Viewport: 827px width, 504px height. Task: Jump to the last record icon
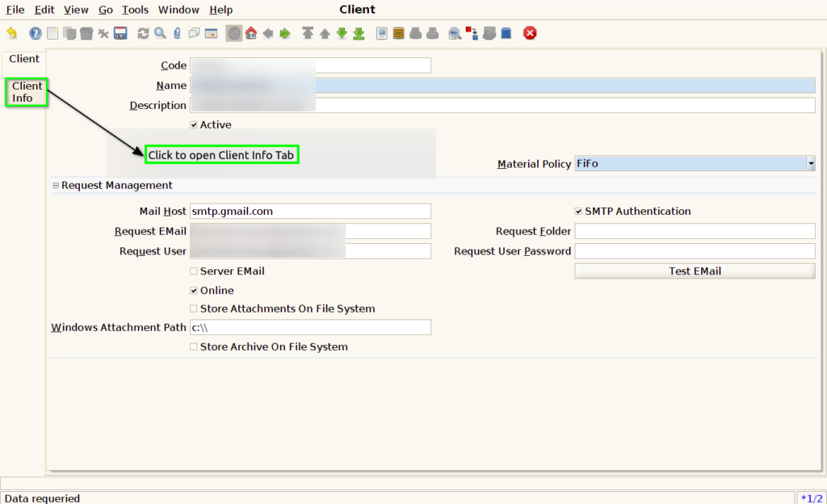(359, 33)
